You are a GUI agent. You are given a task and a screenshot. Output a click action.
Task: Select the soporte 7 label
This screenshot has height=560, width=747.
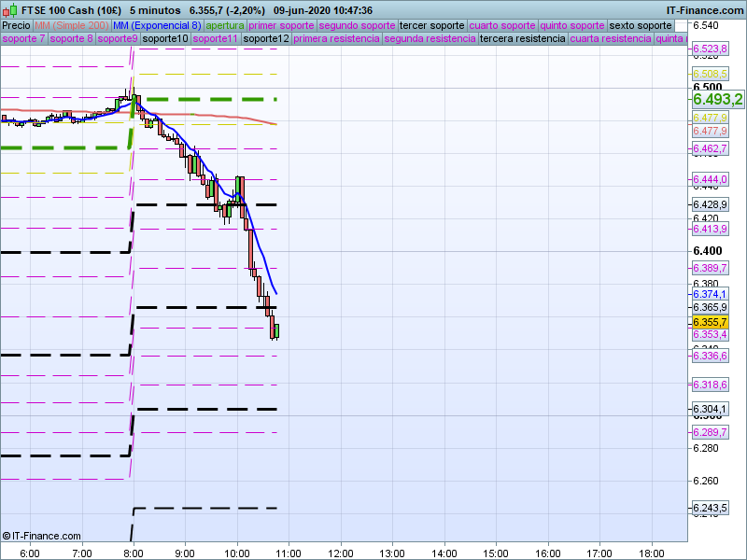[x=23, y=38]
